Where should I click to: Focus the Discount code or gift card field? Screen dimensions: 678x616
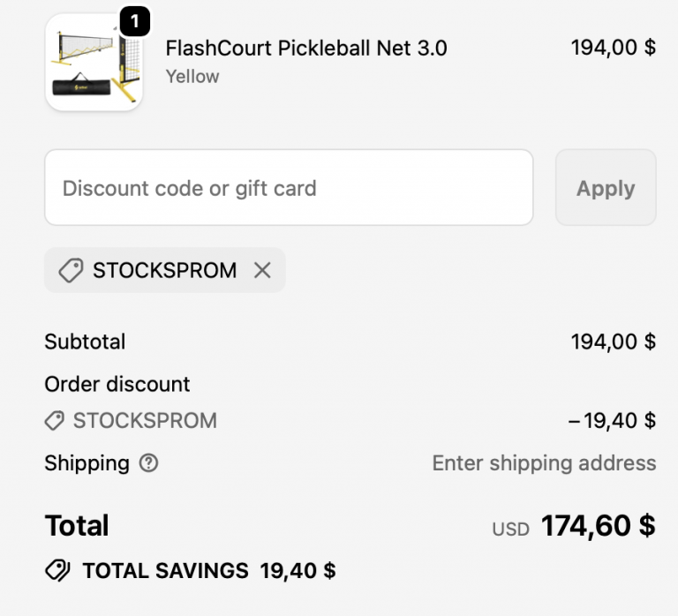[289, 188]
